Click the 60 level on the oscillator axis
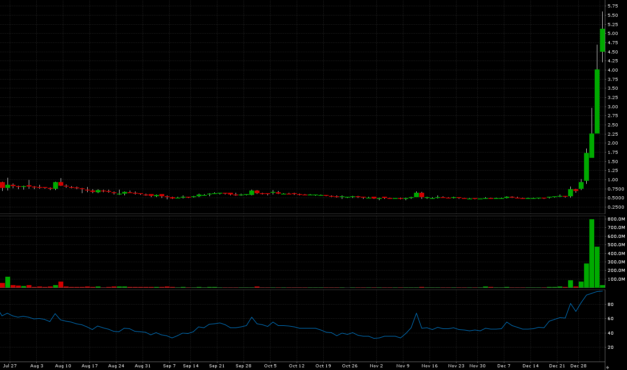Viewport: 627px width, 370px height. [x=611, y=319]
